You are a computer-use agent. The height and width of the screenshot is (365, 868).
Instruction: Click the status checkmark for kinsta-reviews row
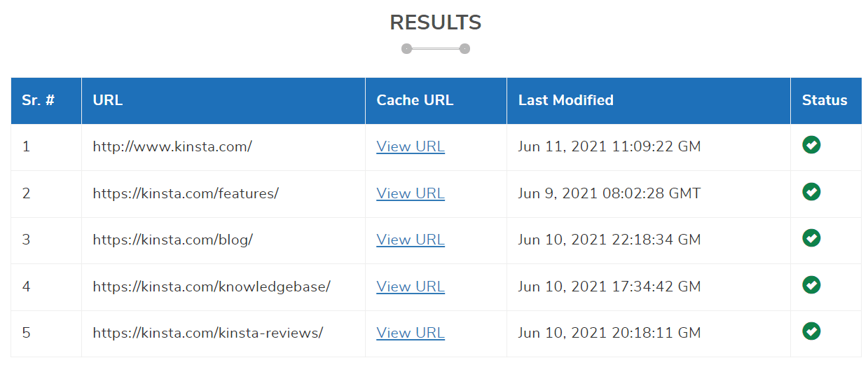[811, 331]
